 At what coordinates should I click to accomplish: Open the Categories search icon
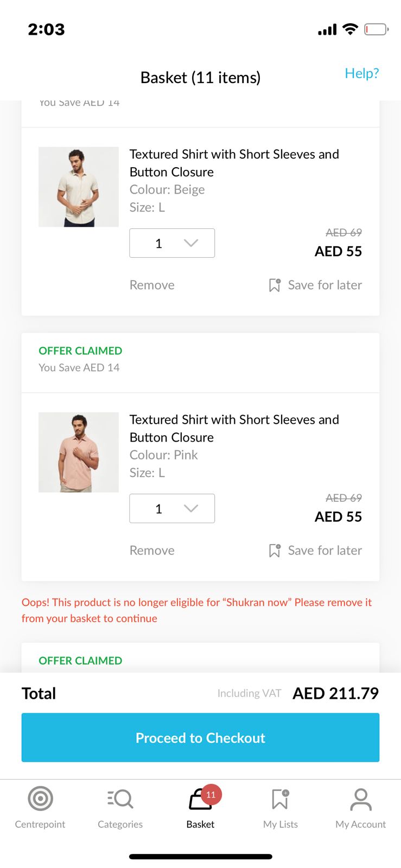[x=120, y=799]
